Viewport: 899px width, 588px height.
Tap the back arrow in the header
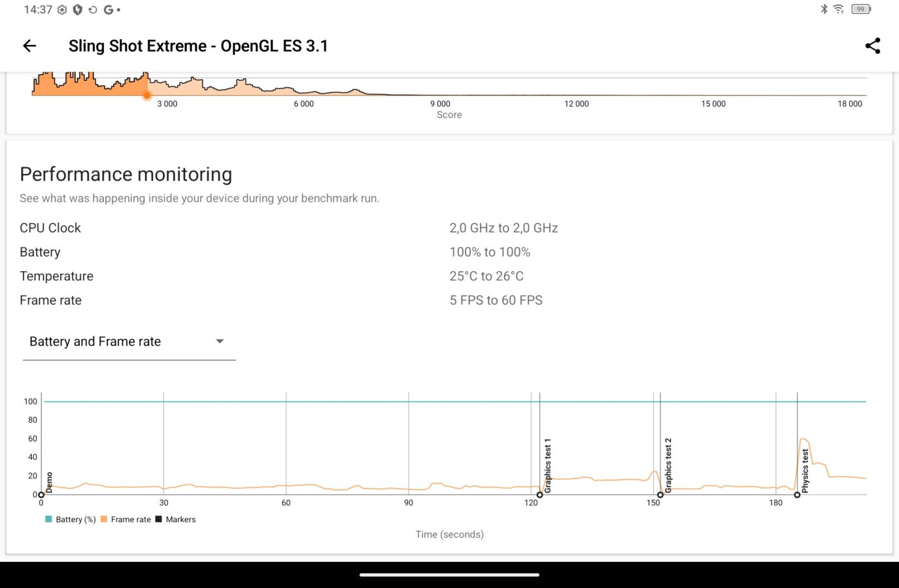point(29,46)
